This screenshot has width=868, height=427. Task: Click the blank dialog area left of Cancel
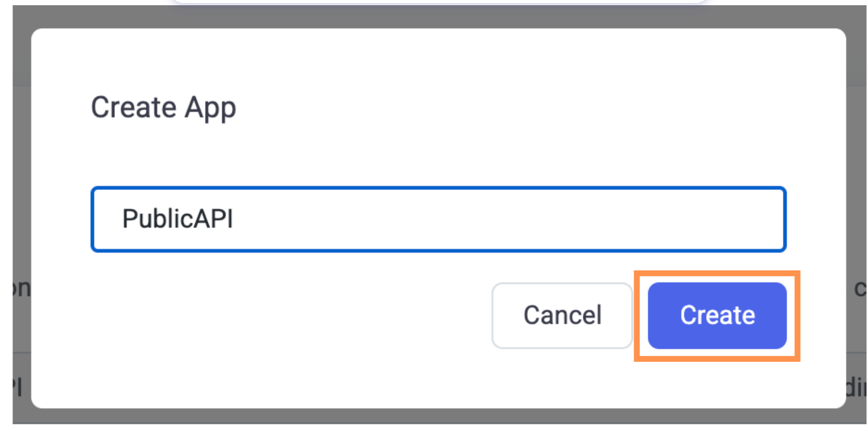pos(261,315)
